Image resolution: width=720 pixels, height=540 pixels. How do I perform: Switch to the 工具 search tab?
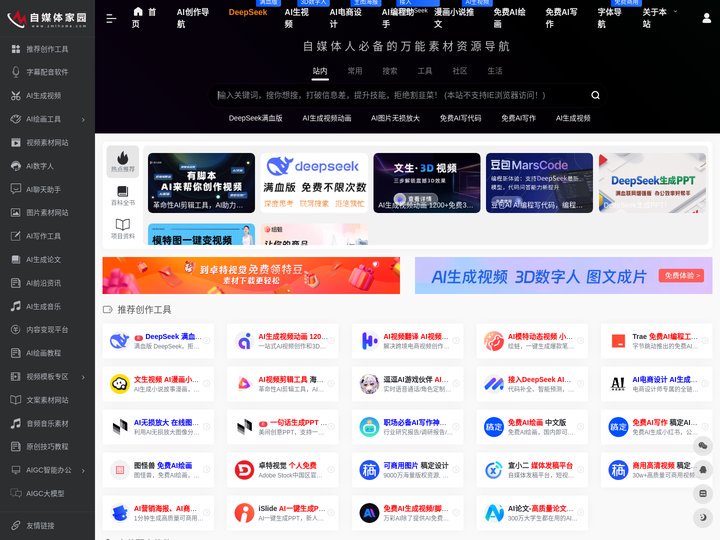pos(425,71)
